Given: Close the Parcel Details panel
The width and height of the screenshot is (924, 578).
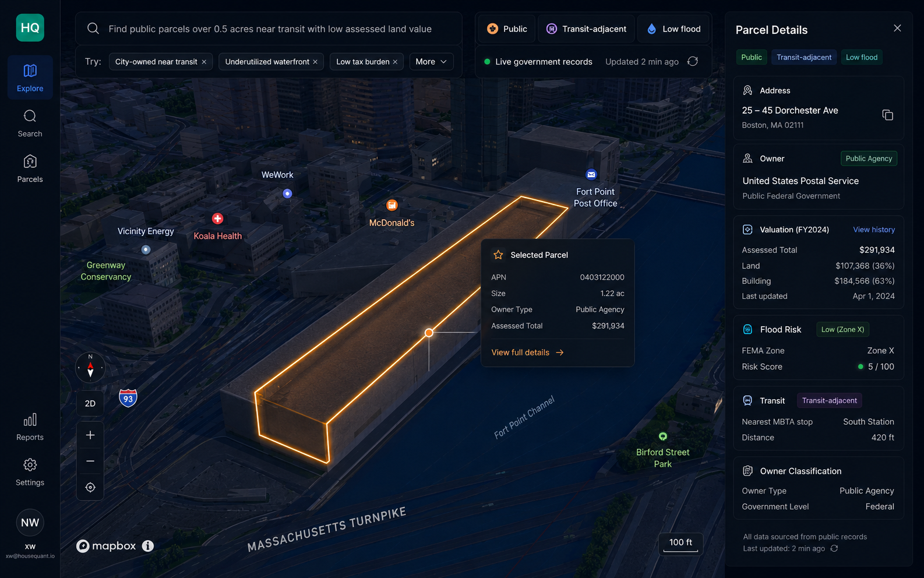Looking at the screenshot, I should (897, 28).
